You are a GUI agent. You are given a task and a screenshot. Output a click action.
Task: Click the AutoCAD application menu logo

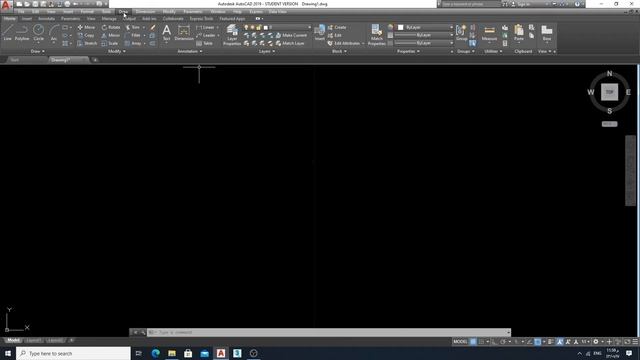[x=6, y=5]
